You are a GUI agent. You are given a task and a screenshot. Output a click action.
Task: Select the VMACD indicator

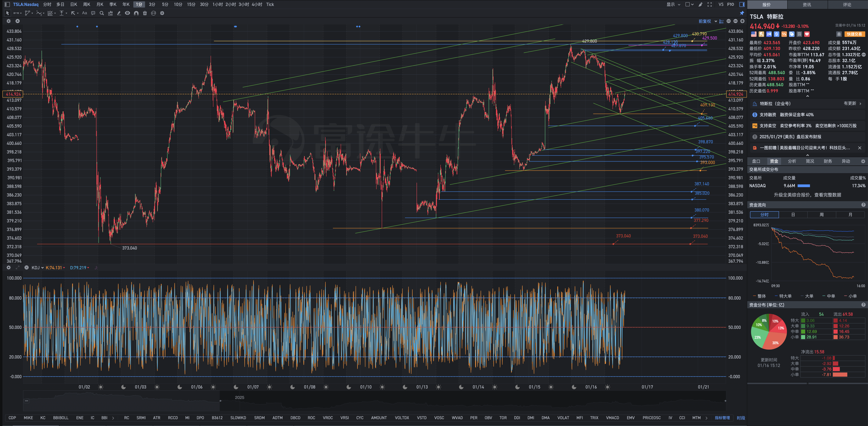(x=612, y=418)
